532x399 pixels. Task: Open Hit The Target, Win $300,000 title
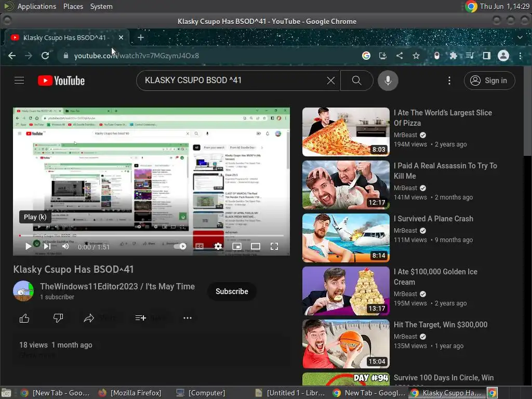(441, 325)
